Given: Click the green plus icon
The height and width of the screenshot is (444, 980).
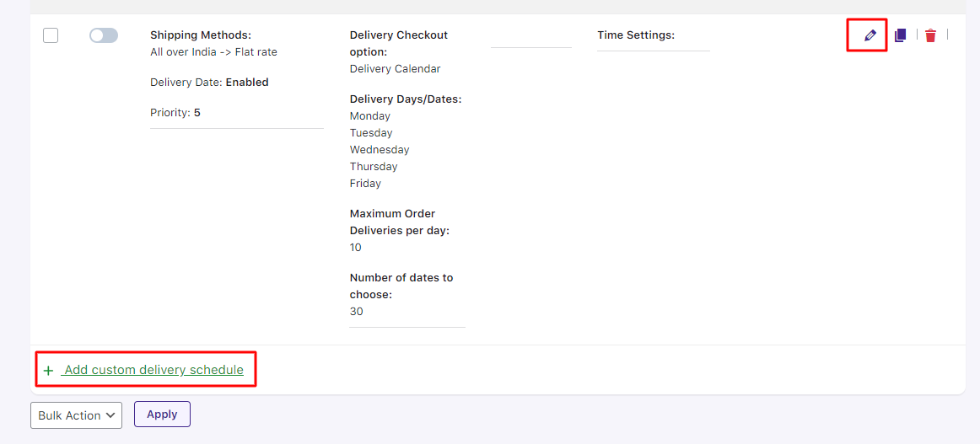Looking at the screenshot, I should (x=48, y=371).
